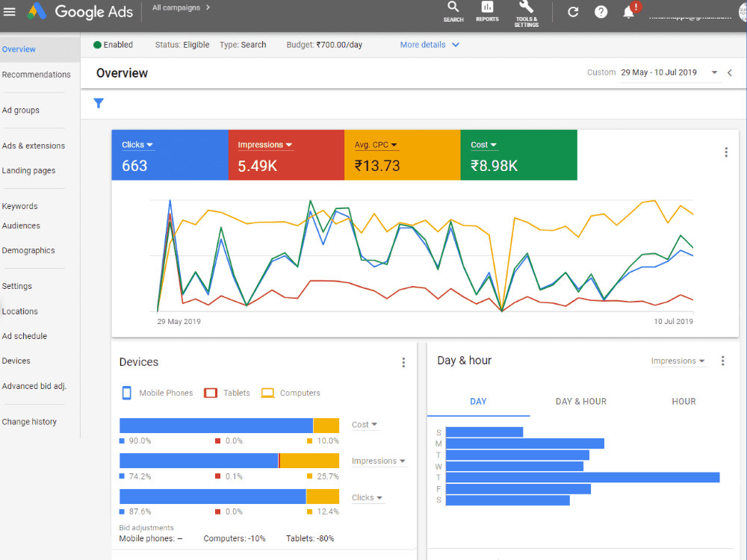Open the Avg. CPC metric dropdown
Screen dimensions: 747x560
tap(376, 145)
